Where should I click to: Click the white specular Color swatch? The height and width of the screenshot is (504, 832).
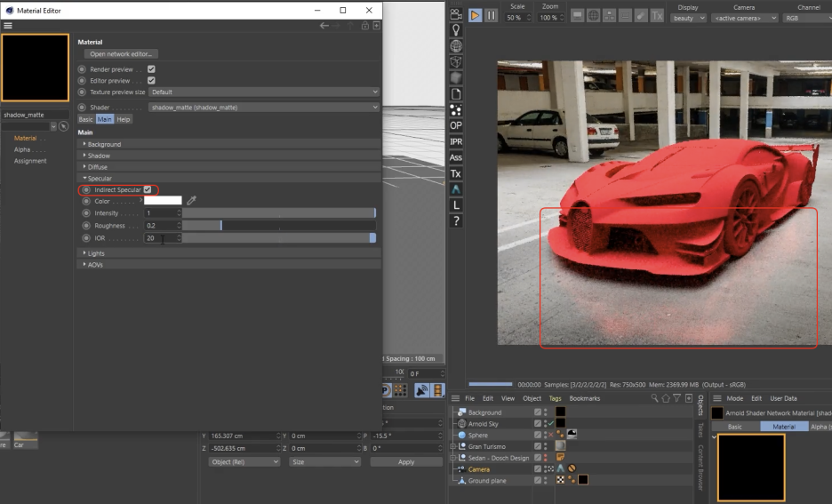(163, 201)
